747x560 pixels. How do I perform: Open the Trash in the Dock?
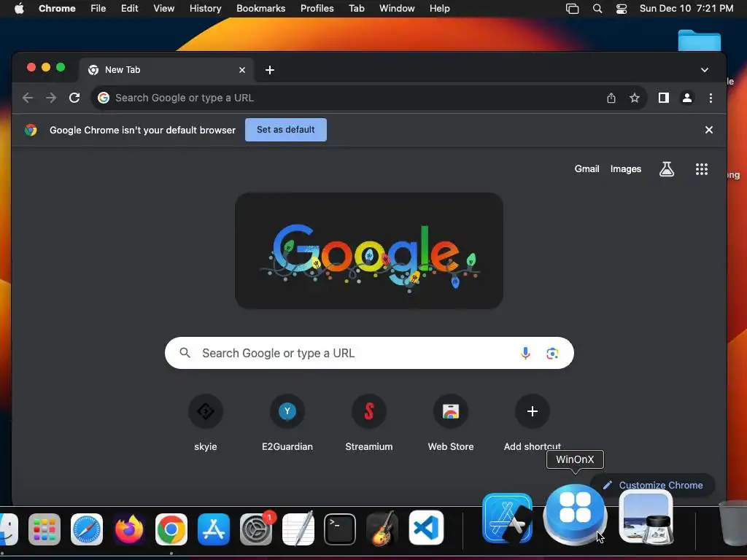click(x=732, y=522)
